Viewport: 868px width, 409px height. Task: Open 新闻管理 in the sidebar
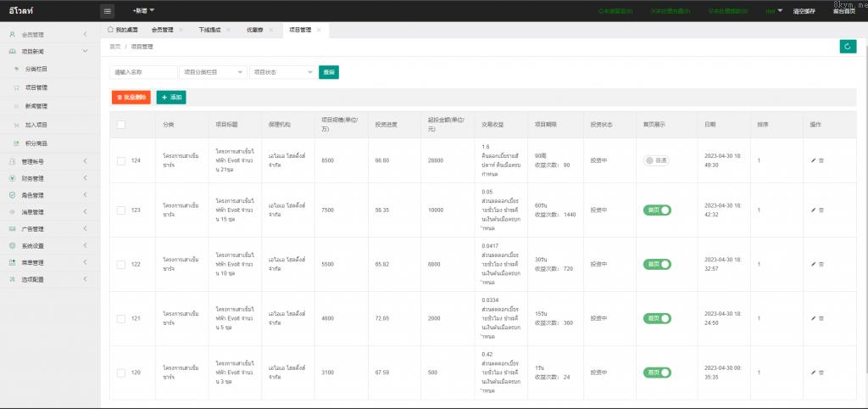tap(36, 106)
